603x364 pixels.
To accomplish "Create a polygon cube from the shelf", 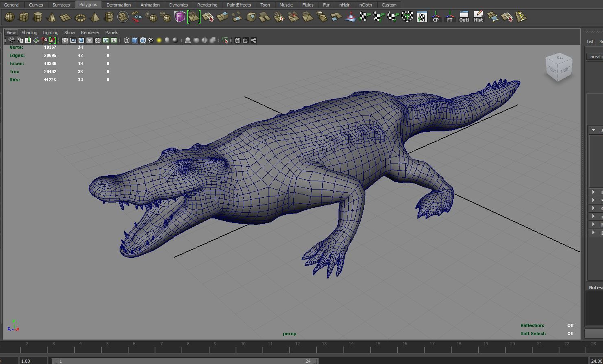I will click(x=24, y=17).
